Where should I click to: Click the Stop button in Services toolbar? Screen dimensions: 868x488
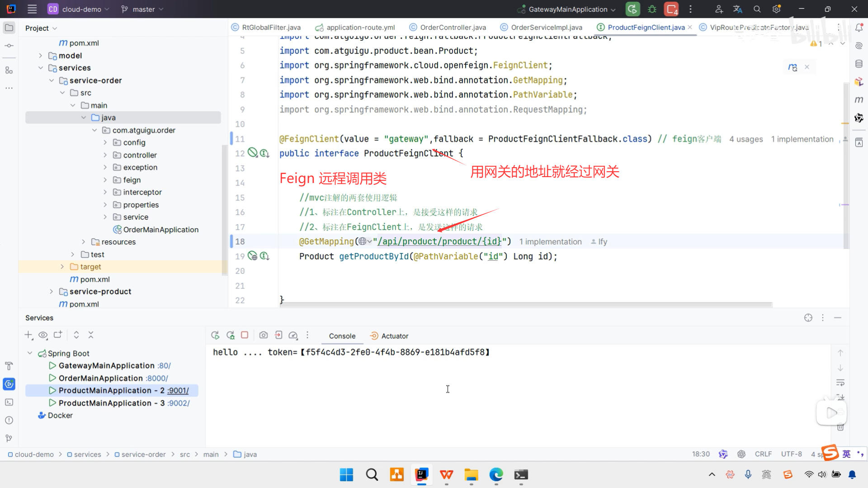(x=245, y=335)
